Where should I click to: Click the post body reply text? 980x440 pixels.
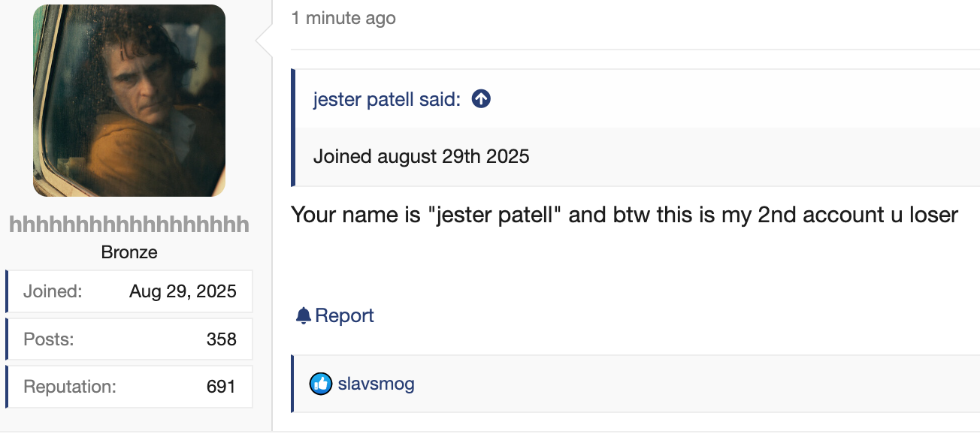click(x=624, y=215)
